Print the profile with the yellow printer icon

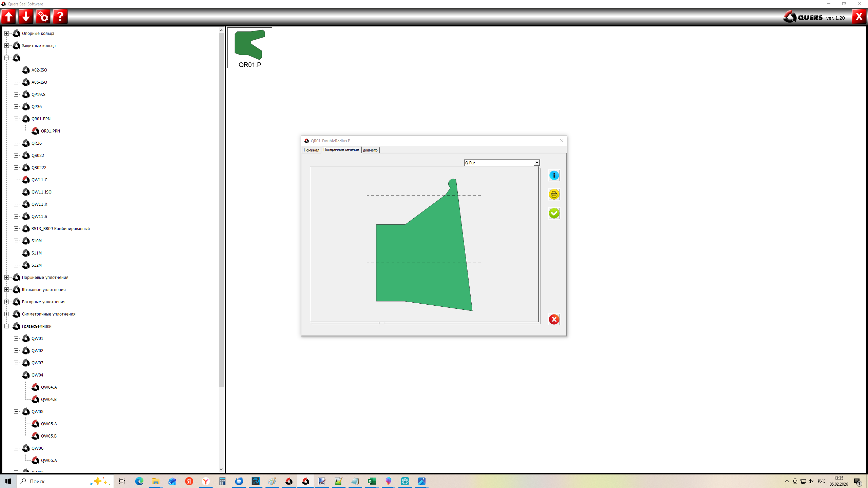(x=554, y=194)
